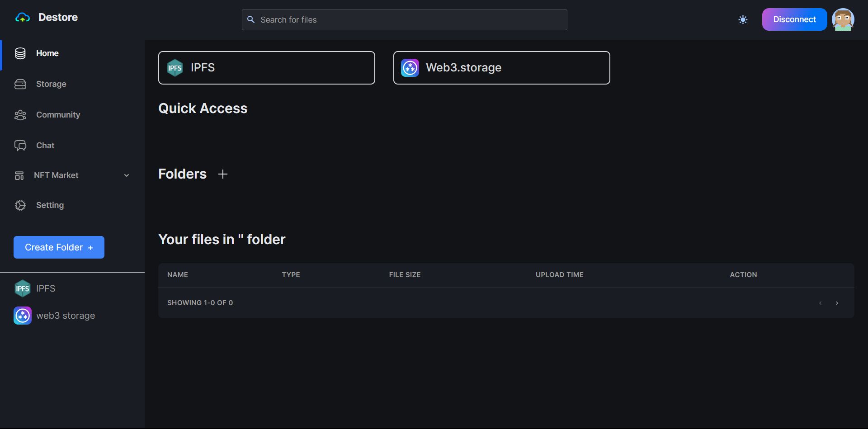Screen dimensions: 868x429
Task: Click web3 storage icon in sidebar
Action: click(x=23, y=316)
